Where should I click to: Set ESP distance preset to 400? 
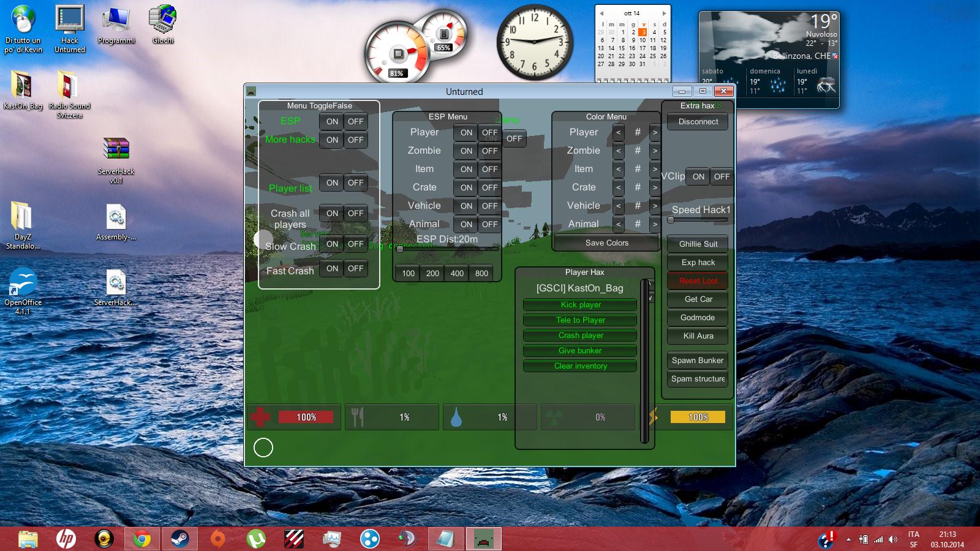(457, 274)
